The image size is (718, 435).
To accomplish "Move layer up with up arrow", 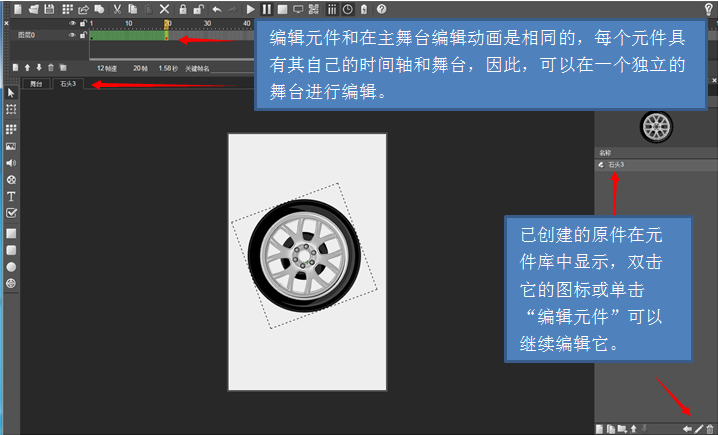I will 27,68.
